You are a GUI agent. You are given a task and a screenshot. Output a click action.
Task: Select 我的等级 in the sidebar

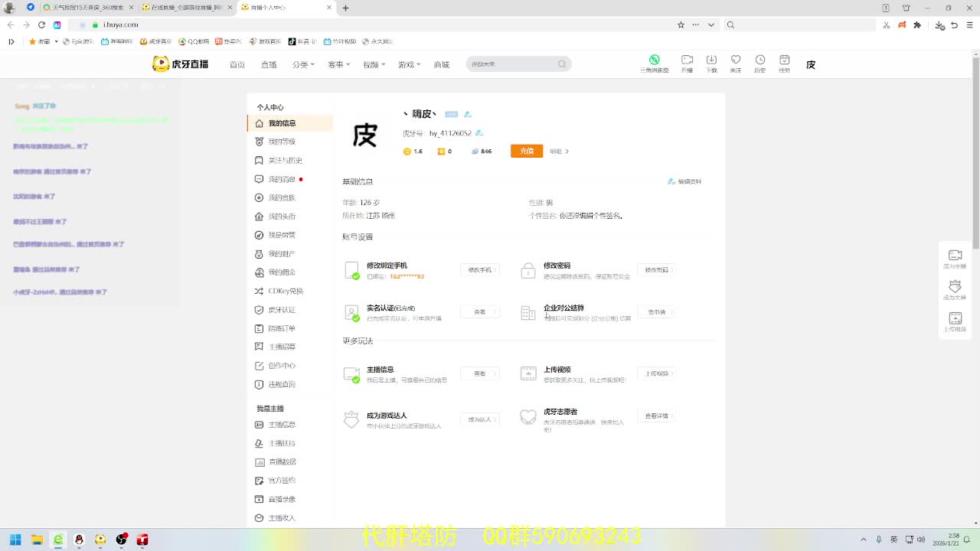[x=281, y=142]
